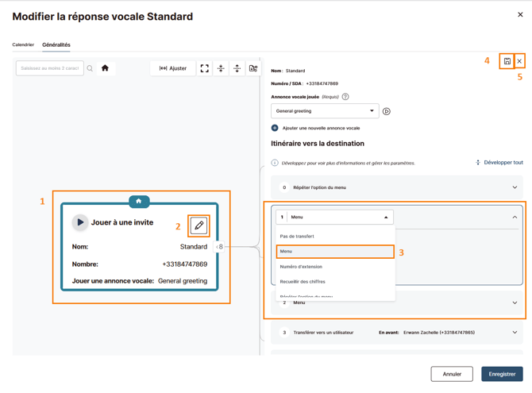Click the +33184747869 number in the node card

185,264
